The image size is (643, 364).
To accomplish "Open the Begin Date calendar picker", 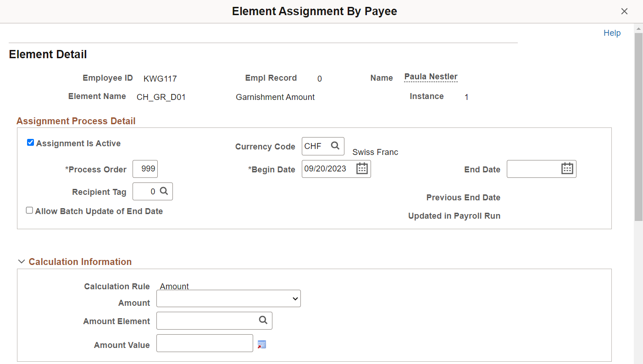I will tap(362, 168).
